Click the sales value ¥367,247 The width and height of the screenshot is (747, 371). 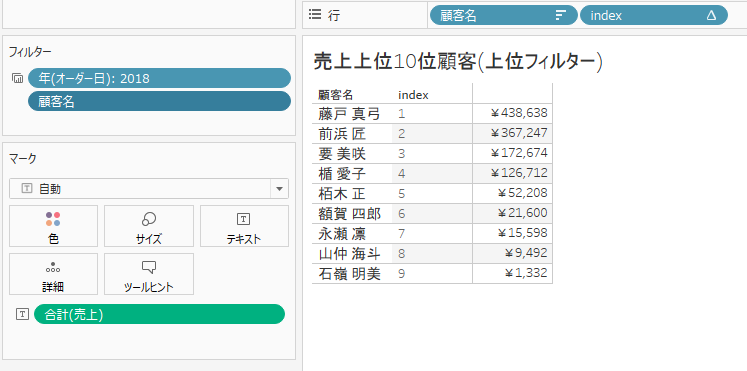pyautogui.click(x=518, y=133)
